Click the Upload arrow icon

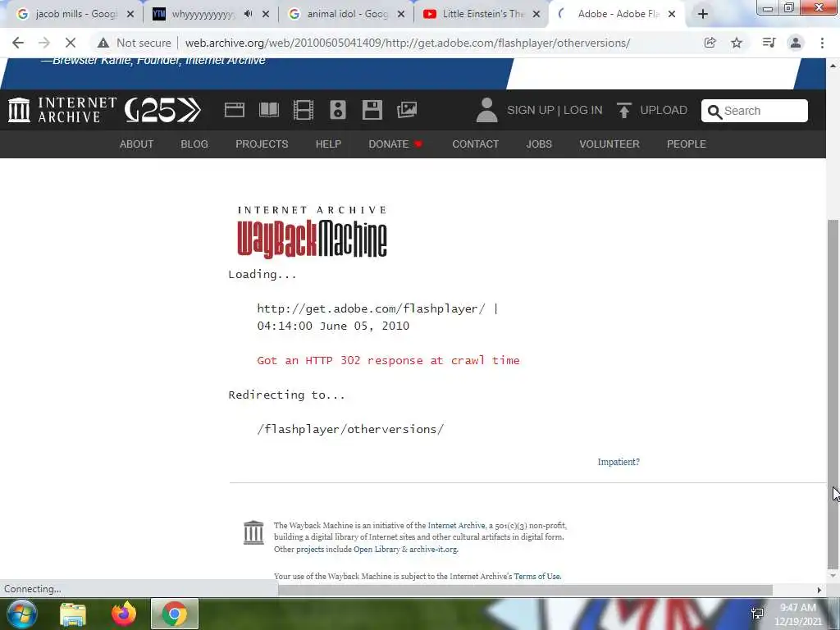pyautogui.click(x=623, y=110)
